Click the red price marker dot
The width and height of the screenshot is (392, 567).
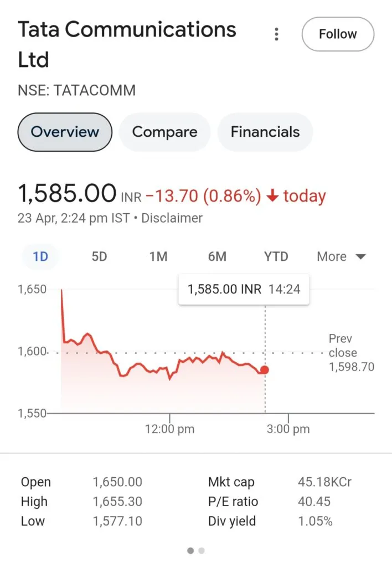pos(265,369)
